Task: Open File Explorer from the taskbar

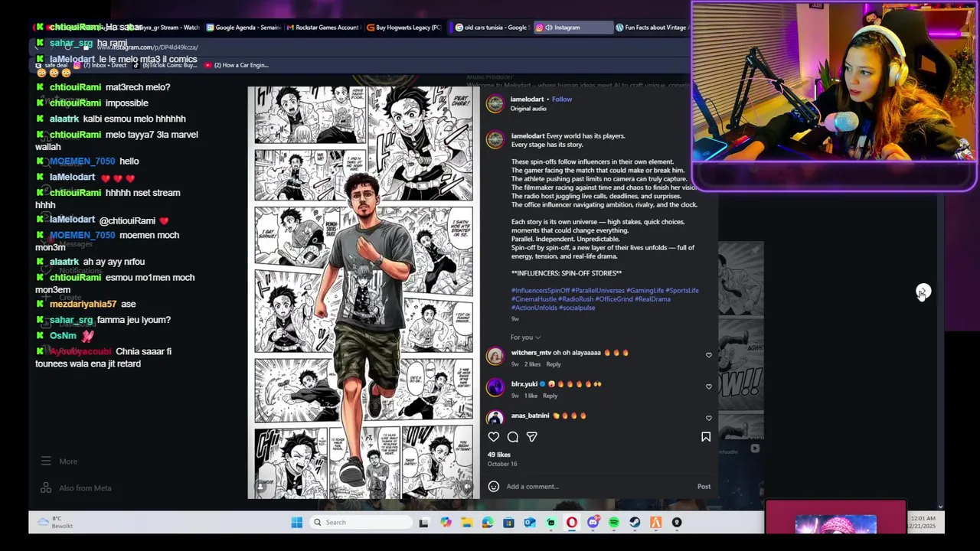Action: (466, 523)
